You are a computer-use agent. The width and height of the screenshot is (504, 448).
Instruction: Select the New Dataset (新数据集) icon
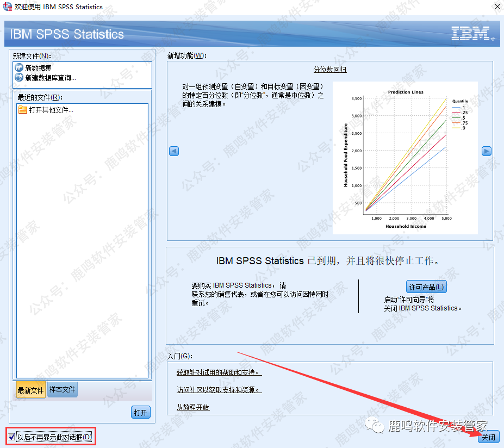20,69
